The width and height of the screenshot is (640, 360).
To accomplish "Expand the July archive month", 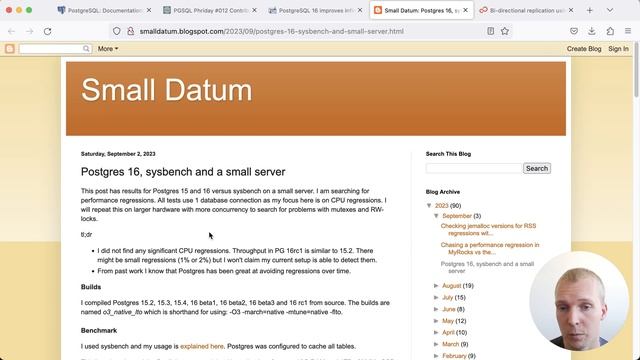I will (436, 298).
